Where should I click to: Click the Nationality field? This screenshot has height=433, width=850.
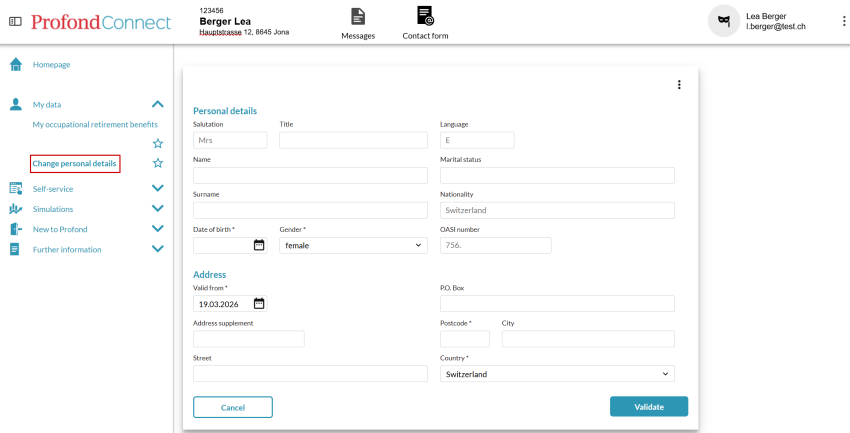557,210
